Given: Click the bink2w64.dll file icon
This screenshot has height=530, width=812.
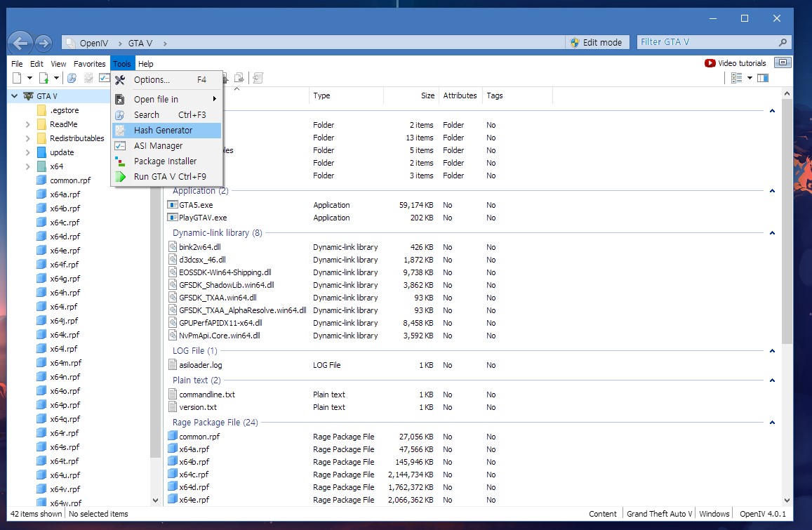Looking at the screenshot, I should tap(173, 247).
